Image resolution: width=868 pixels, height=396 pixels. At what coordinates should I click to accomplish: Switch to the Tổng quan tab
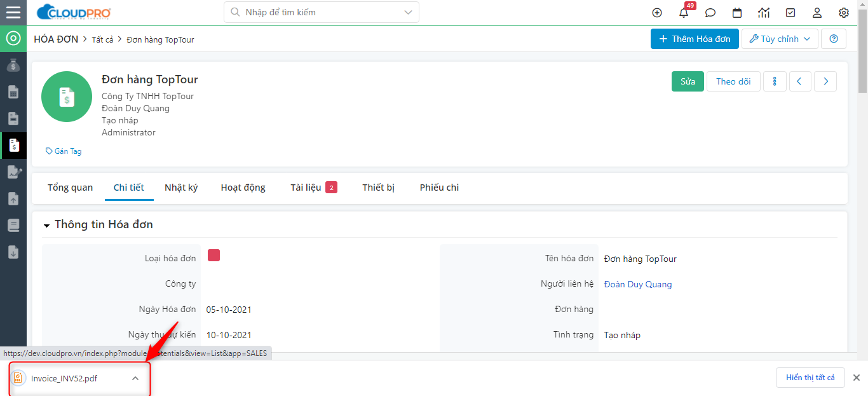coord(70,188)
